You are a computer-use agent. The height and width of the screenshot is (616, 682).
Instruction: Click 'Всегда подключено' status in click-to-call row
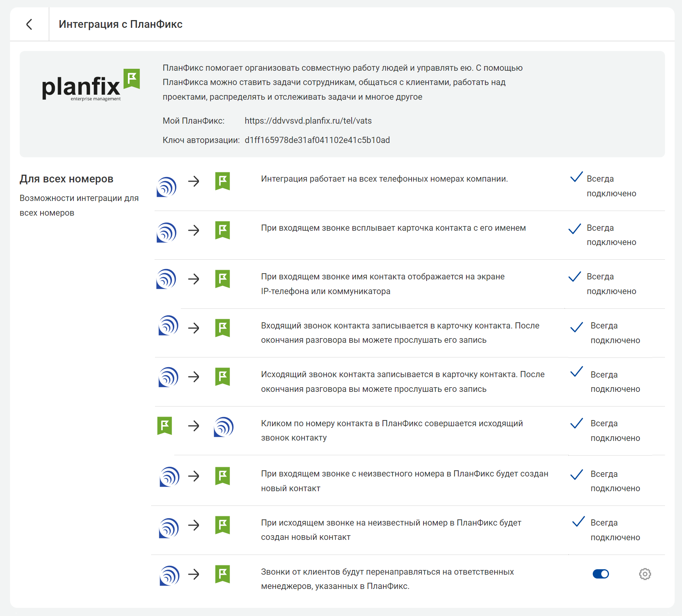tap(615, 431)
